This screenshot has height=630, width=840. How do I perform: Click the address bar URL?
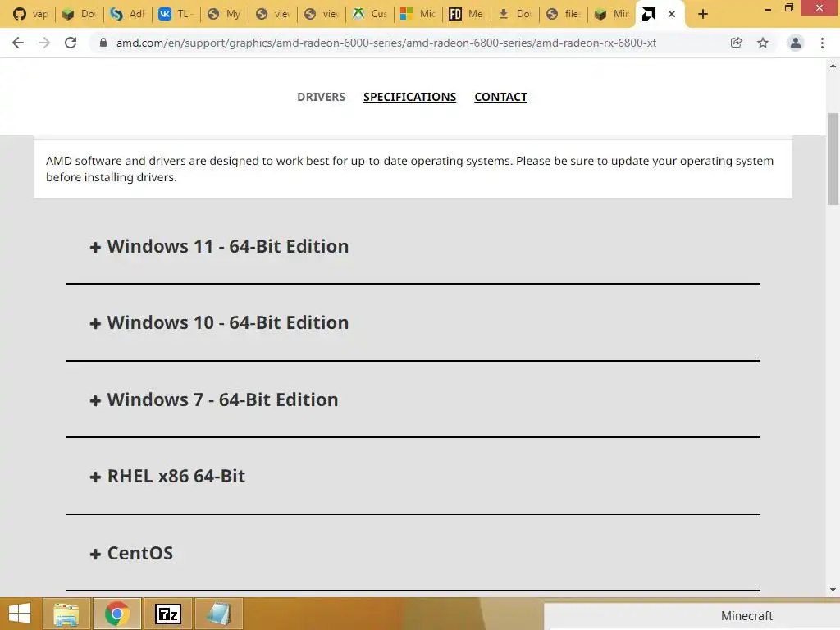pos(386,43)
